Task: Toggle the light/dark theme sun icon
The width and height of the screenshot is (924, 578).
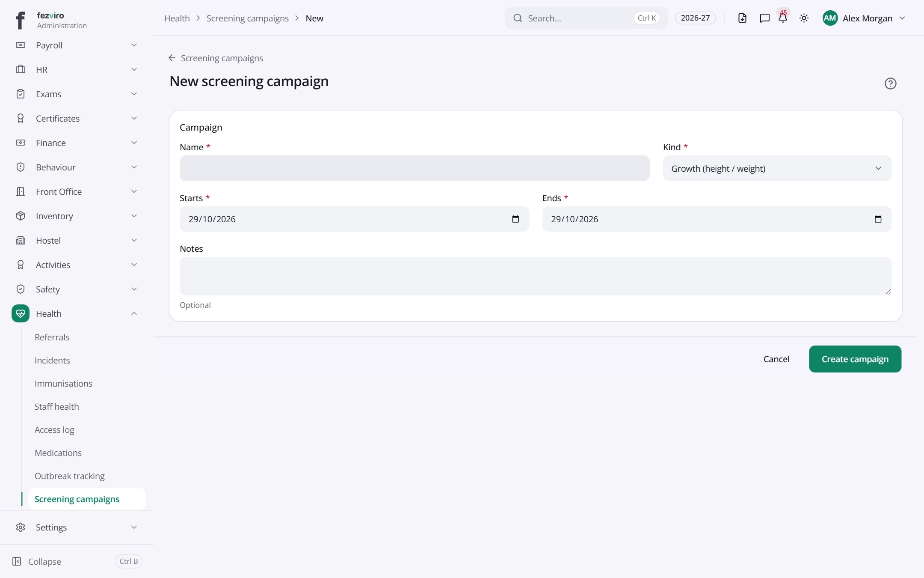Action: 804,18
